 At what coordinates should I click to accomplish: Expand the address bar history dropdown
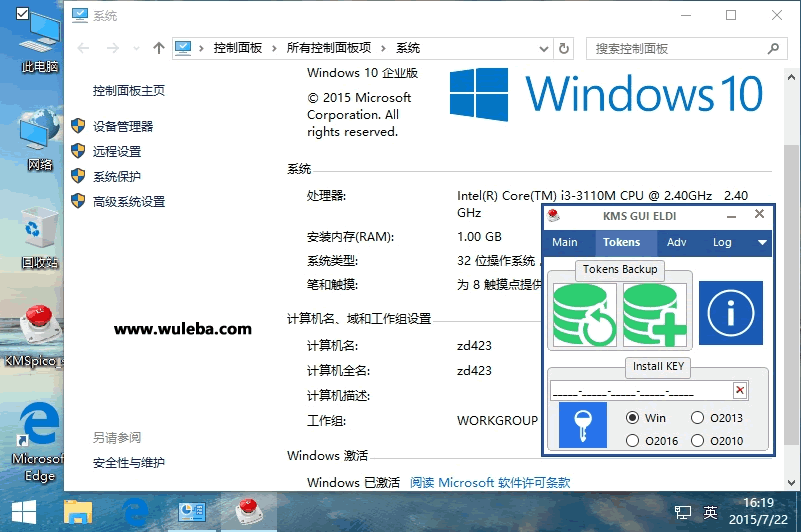point(544,49)
